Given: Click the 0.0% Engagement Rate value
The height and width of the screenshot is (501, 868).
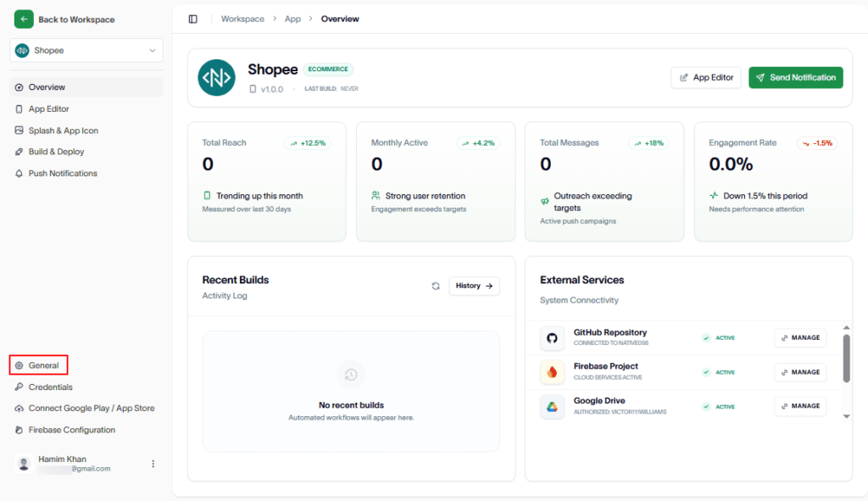Looking at the screenshot, I should 731,164.
